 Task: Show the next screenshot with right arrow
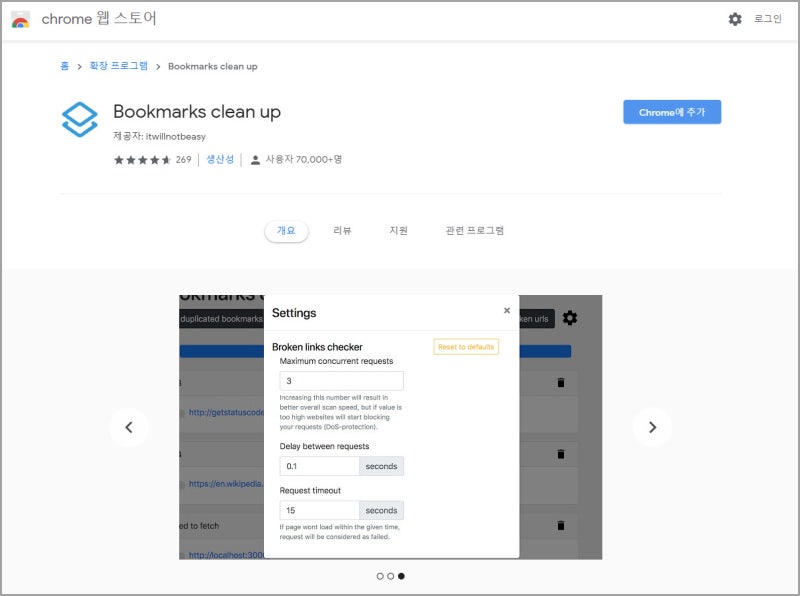point(652,427)
